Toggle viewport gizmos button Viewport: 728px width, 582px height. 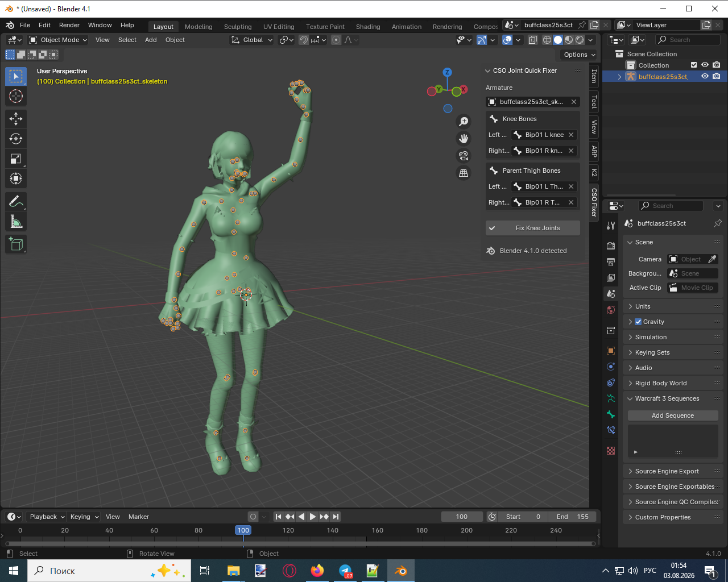click(x=482, y=40)
